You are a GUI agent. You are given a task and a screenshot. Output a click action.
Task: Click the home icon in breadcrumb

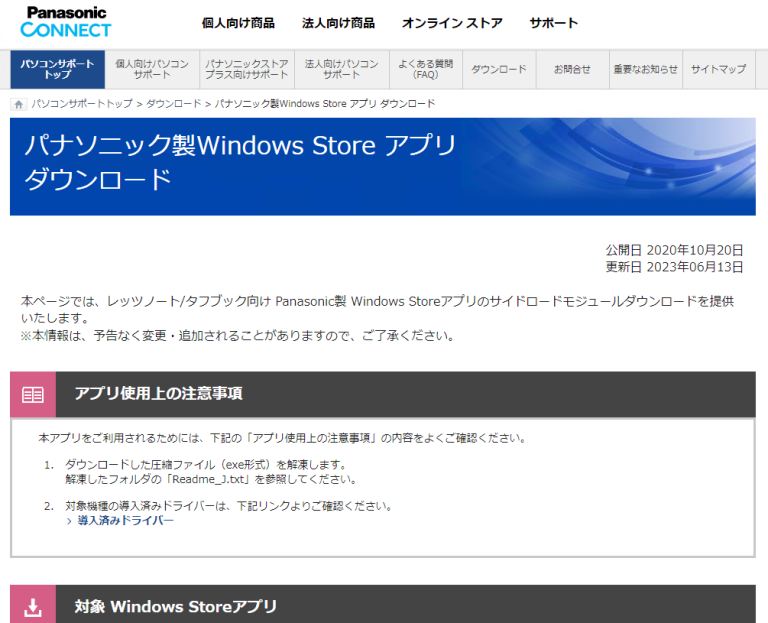click(19, 104)
